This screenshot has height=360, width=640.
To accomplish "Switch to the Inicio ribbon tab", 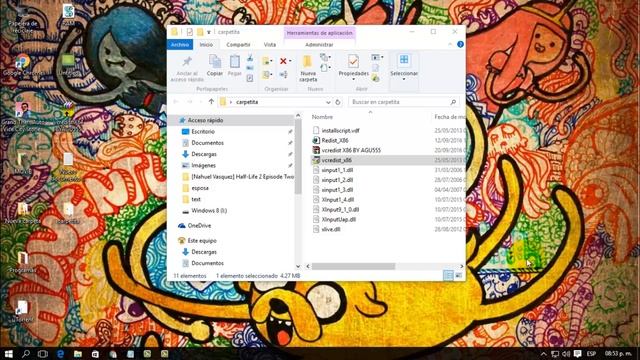I will [206, 44].
